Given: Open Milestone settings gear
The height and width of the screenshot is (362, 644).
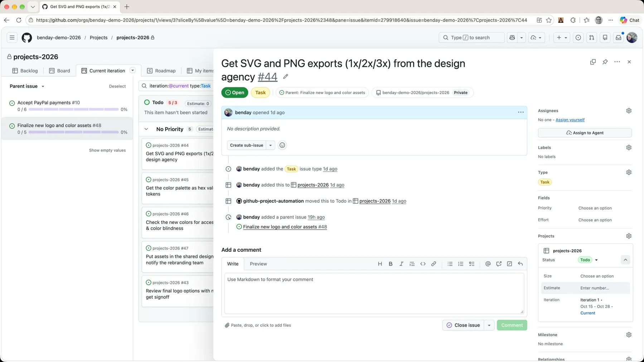Looking at the screenshot, I should click(x=629, y=335).
